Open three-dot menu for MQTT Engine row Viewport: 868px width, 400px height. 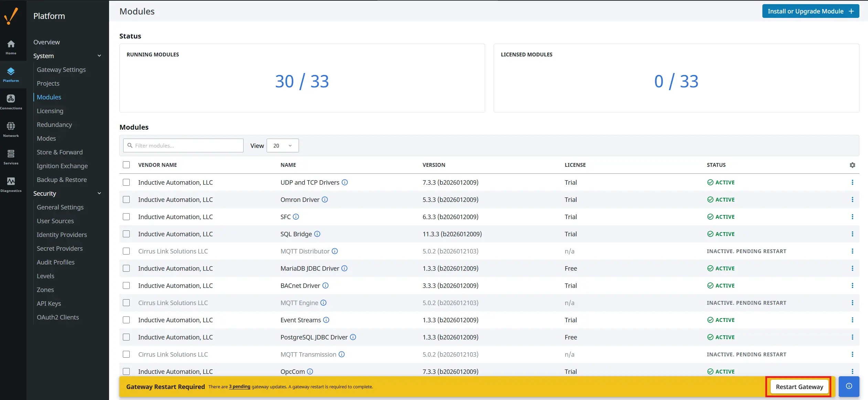coord(852,303)
